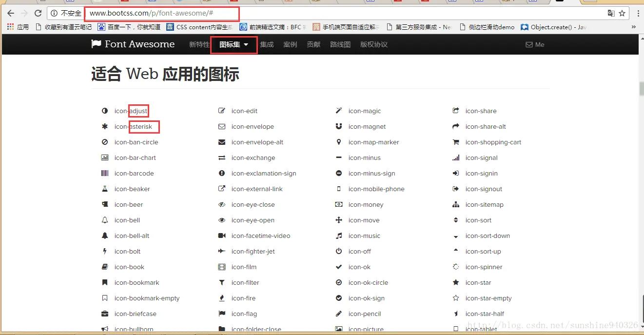Click the exclamation-sign icon glyph

222,173
